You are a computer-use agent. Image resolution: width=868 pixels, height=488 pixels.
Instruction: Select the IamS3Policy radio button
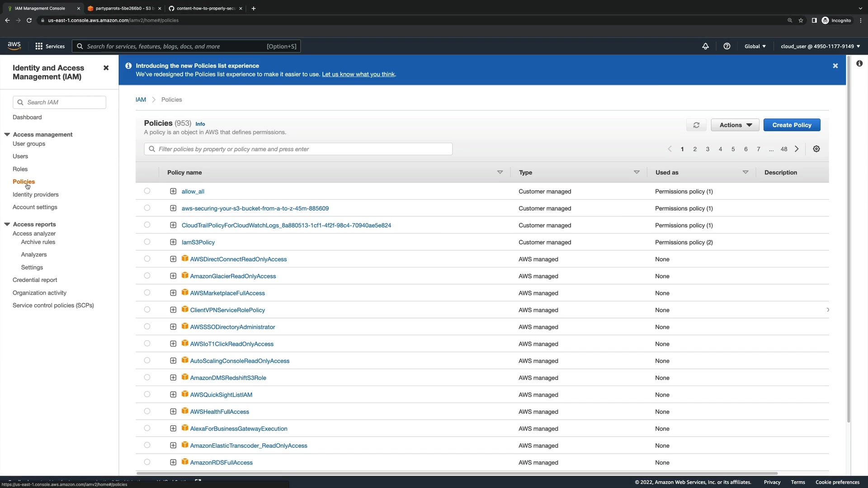pyautogui.click(x=147, y=242)
